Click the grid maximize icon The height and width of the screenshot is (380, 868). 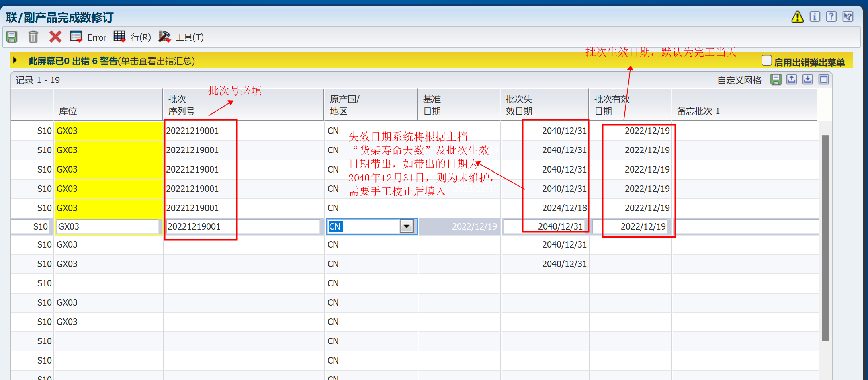[x=824, y=79]
